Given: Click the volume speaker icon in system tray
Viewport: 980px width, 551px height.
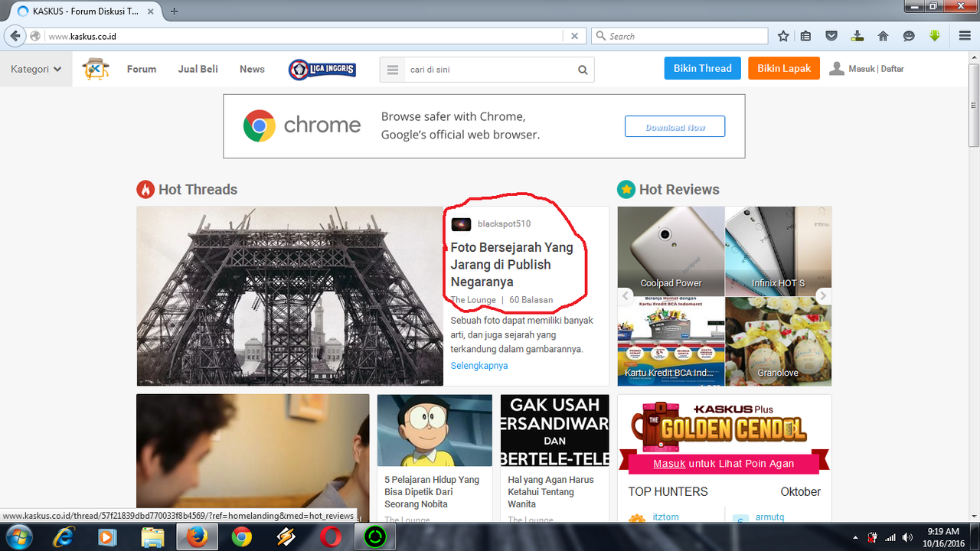Looking at the screenshot, I should point(907,537).
